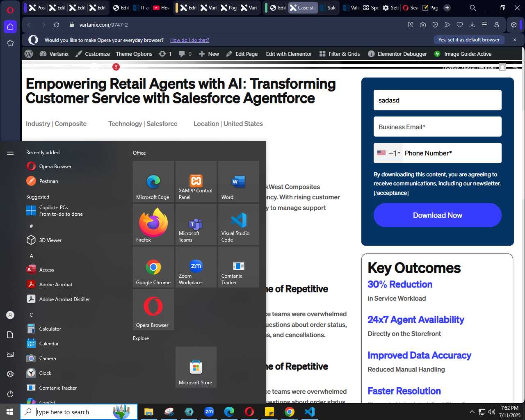Open the Opera bookmarks star in the sidebar
Viewport: 525px width, 420px height.
click(x=10, y=43)
